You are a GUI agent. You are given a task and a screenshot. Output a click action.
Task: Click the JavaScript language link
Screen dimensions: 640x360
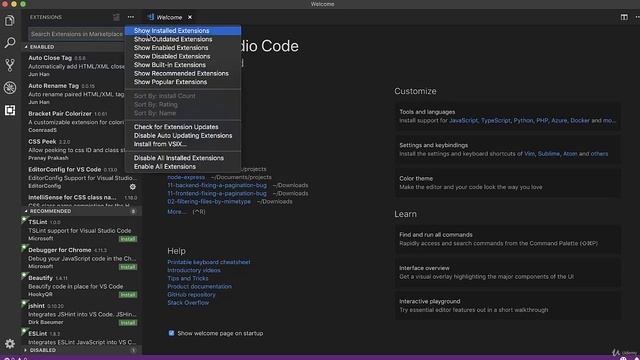[463, 120]
